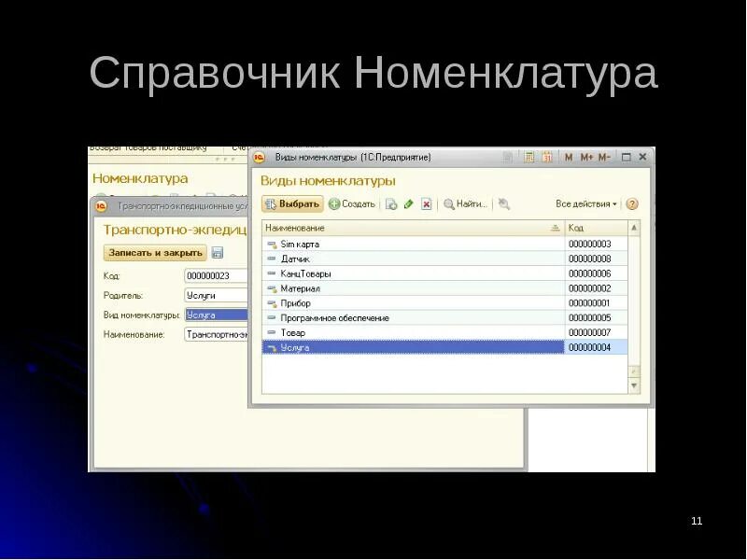Mark item for deletion with red X icon
747x560 pixels.
(x=426, y=204)
